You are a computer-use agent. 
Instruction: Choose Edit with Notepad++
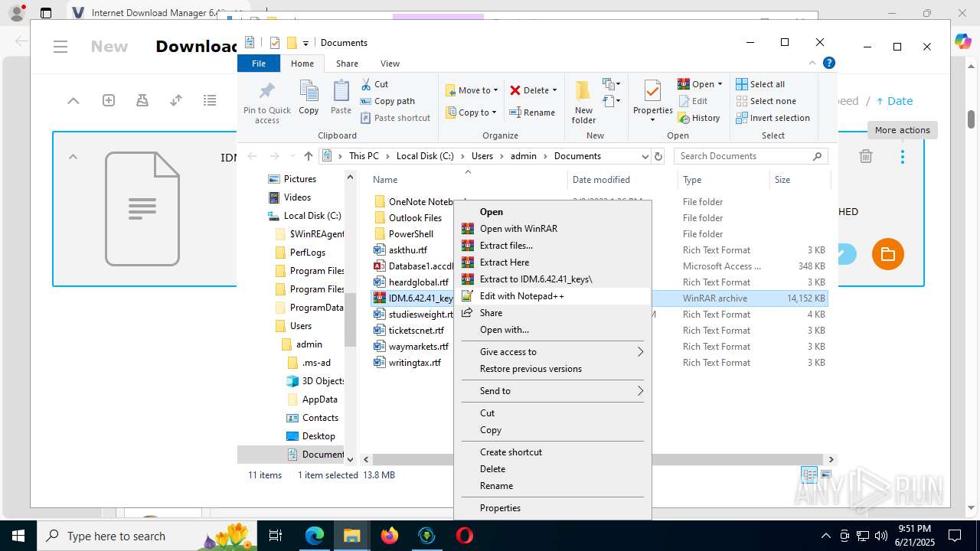pos(553,296)
